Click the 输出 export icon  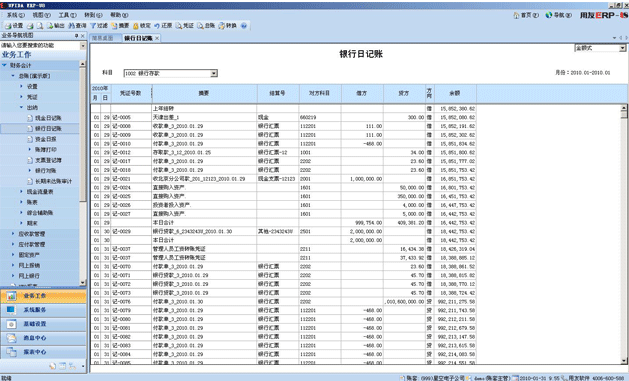(x=50, y=26)
